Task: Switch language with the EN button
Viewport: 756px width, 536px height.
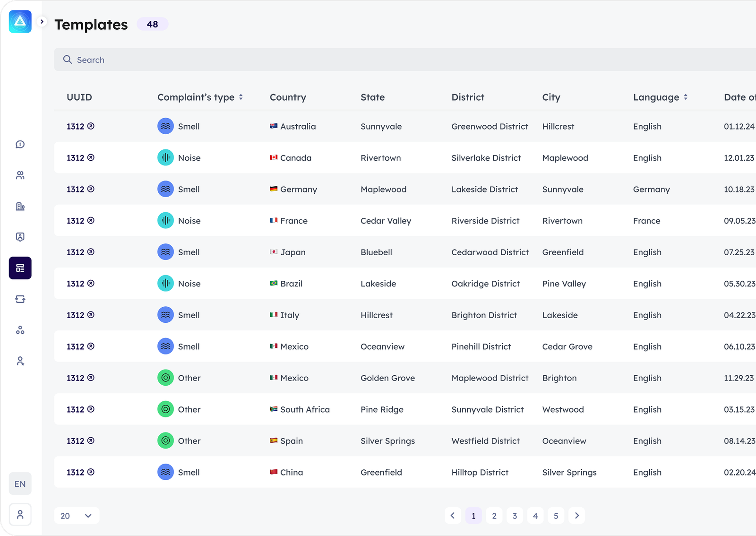Action: point(20,484)
